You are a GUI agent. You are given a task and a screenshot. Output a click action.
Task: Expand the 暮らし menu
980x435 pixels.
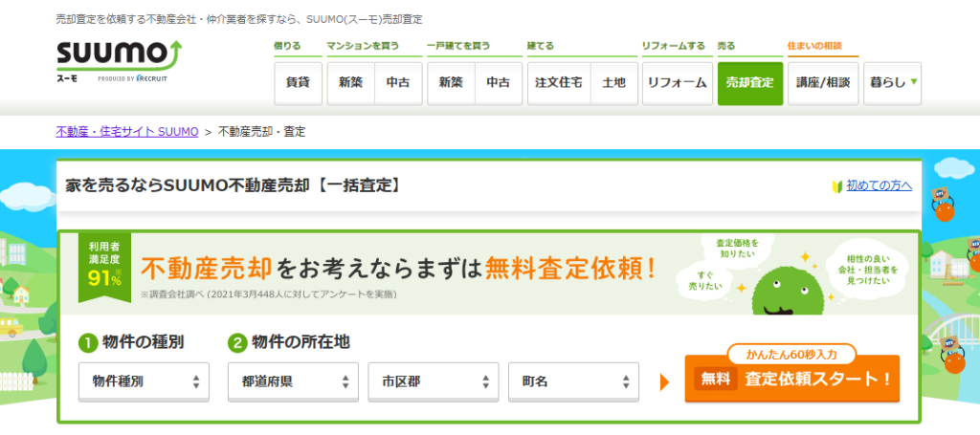(x=893, y=83)
